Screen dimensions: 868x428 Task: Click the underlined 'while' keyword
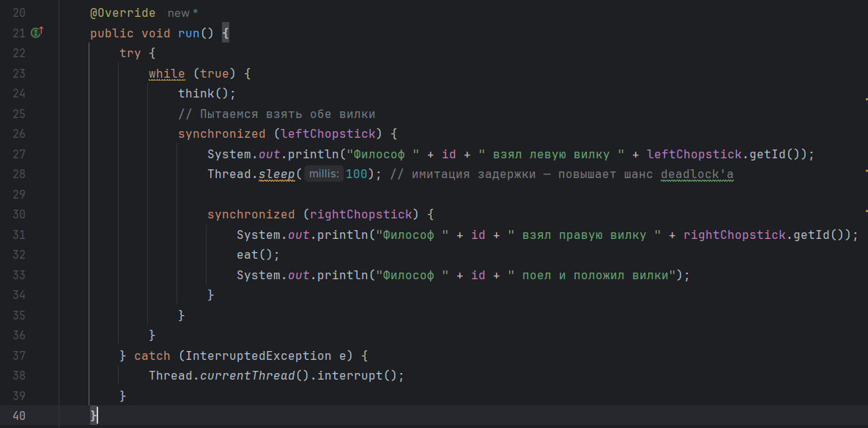pos(166,73)
